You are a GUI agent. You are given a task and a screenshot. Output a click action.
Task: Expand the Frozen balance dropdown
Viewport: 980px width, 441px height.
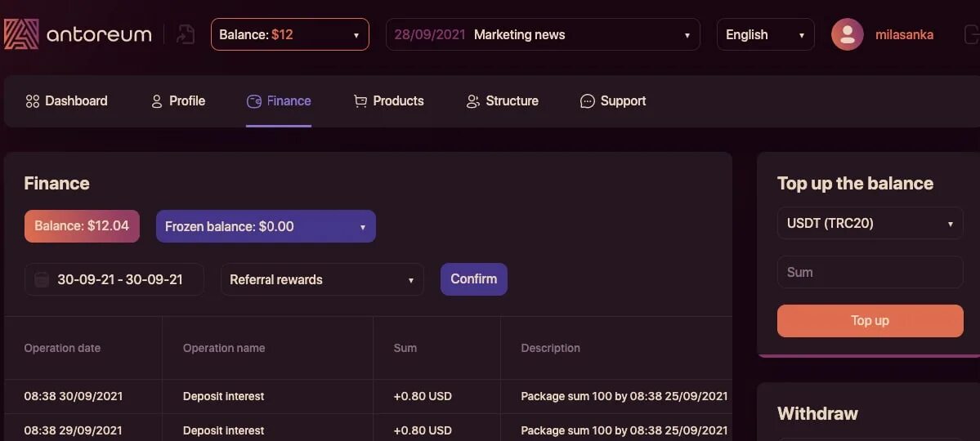266,226
